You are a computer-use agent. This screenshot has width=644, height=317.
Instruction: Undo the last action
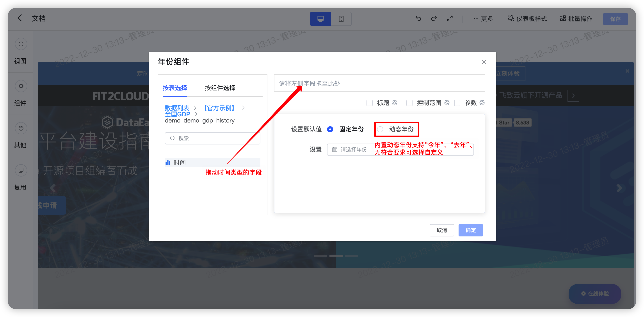(x=418, y=18)
